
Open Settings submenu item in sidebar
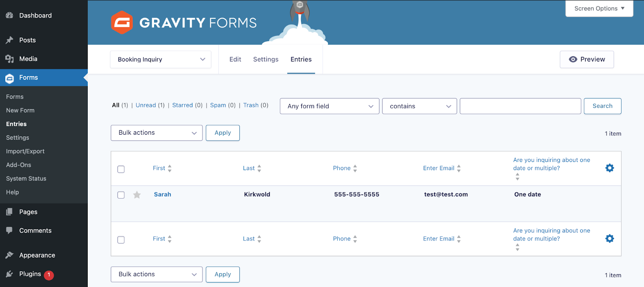point(18,138)
